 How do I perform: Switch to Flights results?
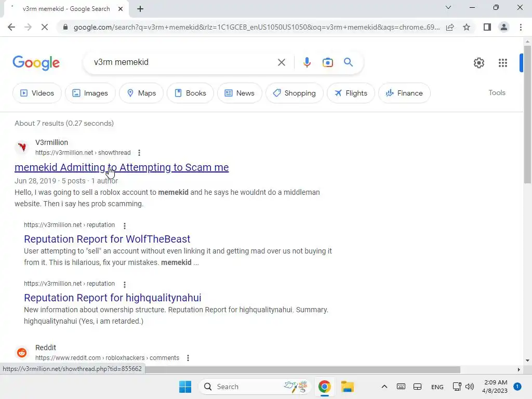[x=351, y=93]
